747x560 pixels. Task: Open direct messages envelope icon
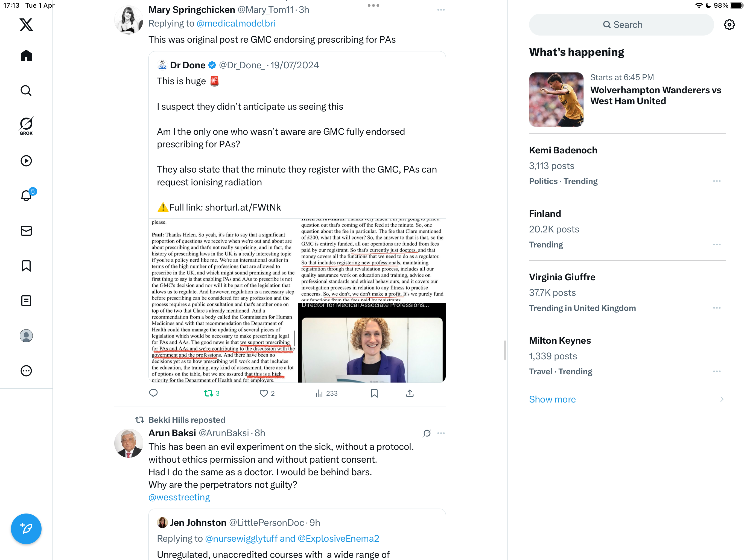[26, 231]
